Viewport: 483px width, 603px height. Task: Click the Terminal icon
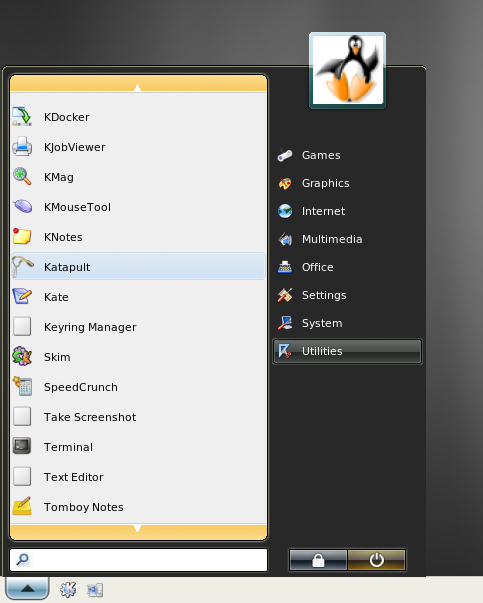(x=22, y=447)
